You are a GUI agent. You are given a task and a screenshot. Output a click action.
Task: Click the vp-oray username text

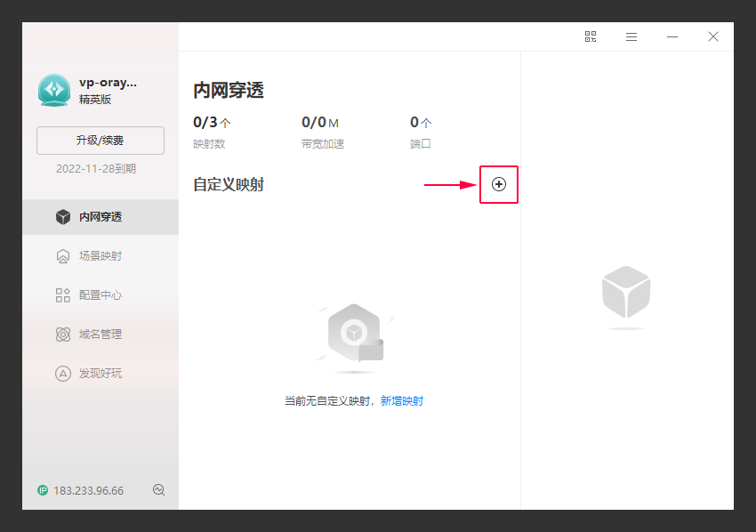[x=109, y=82]
